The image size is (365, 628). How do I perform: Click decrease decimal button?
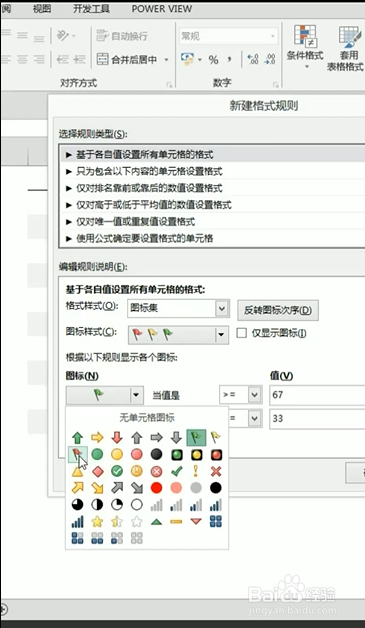point(271,60)
